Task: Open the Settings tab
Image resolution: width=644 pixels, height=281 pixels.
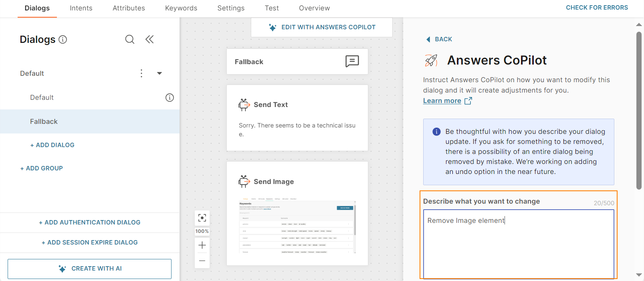Action: point(231,8)
